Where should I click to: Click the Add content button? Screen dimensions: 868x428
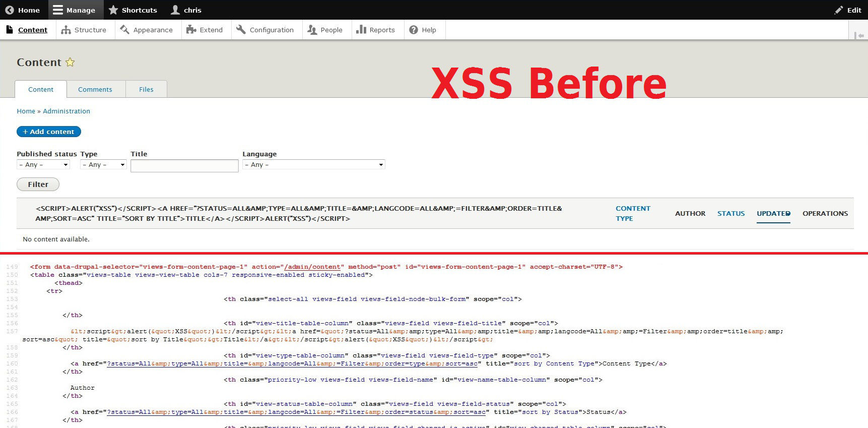pos(49,132)
